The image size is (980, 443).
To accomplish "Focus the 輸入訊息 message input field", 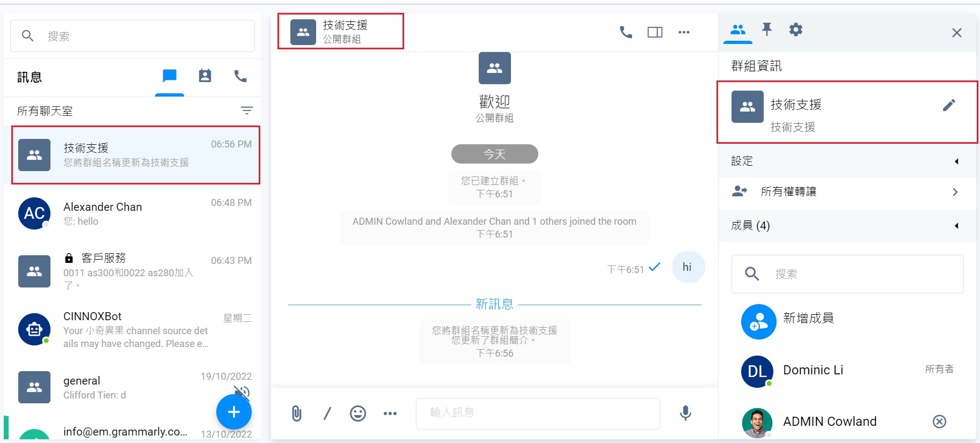I will pos(538,413).
